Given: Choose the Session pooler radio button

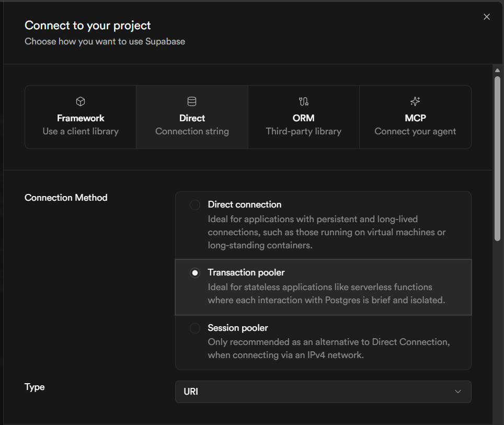Looking at the screenshot, I should pyautogui.click(x=195, y=328).
